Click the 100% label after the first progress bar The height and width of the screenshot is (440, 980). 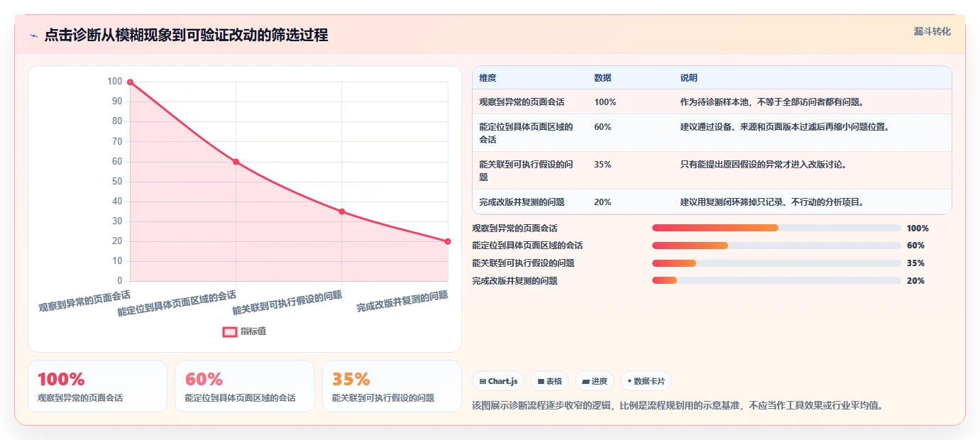(x=918, y=229)
